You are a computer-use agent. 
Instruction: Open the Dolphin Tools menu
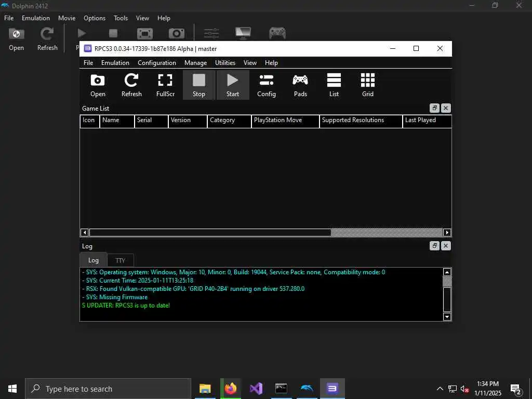121,18
